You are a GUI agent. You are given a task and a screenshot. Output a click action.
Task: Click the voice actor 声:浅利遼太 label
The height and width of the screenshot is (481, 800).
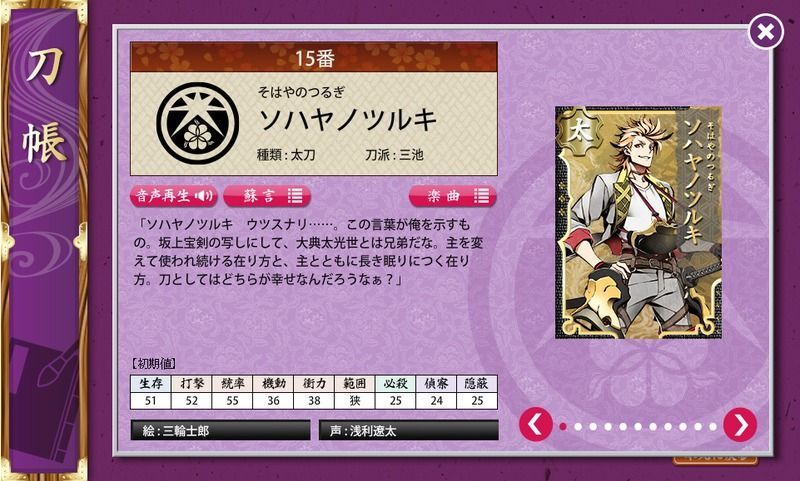tap(409, 431)
